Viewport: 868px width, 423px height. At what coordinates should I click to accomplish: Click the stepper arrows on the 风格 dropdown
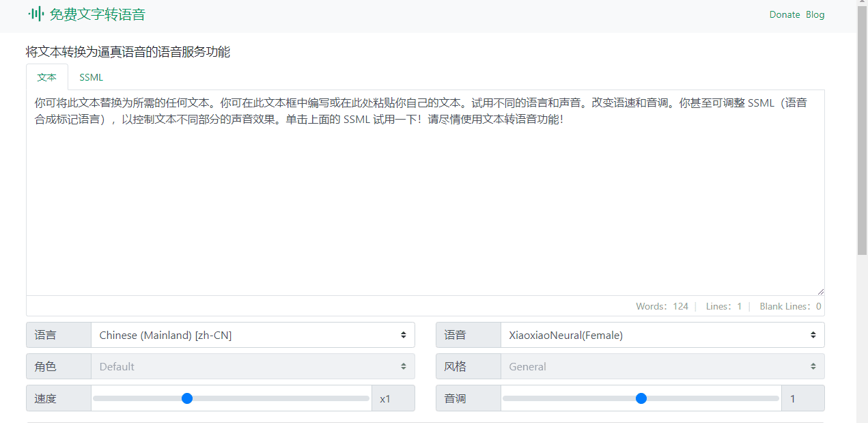click(813, 366)
